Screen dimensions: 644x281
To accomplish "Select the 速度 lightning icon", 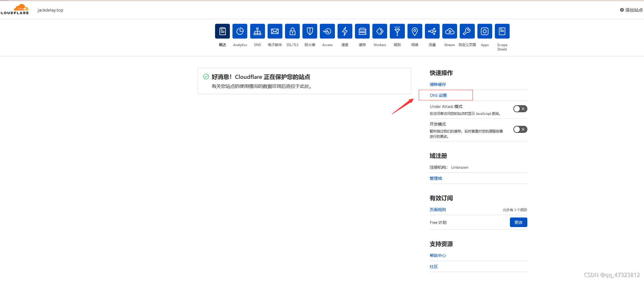I will pyautogui.click(x=345, y=31).
